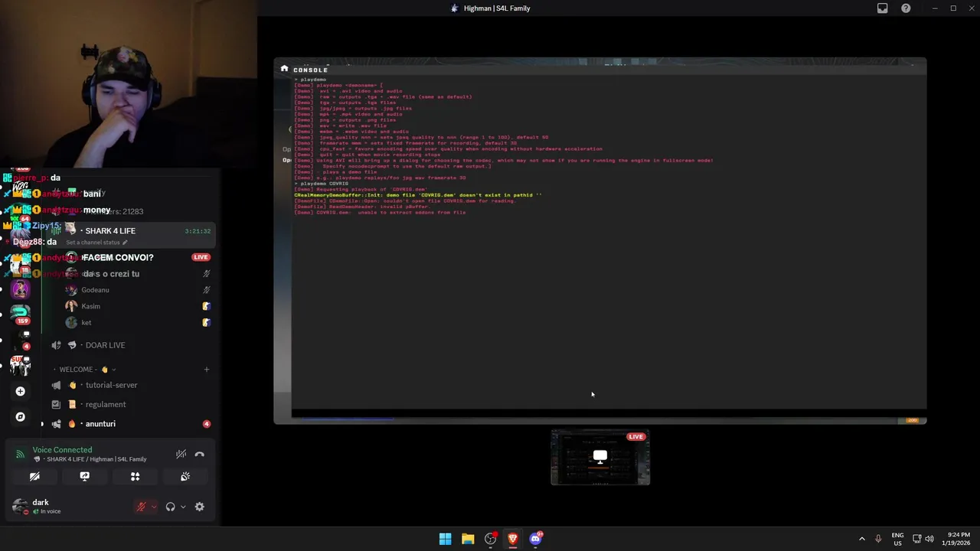980x551 pixels.
Task: Click the add a server plus icon
Action: 21,391
